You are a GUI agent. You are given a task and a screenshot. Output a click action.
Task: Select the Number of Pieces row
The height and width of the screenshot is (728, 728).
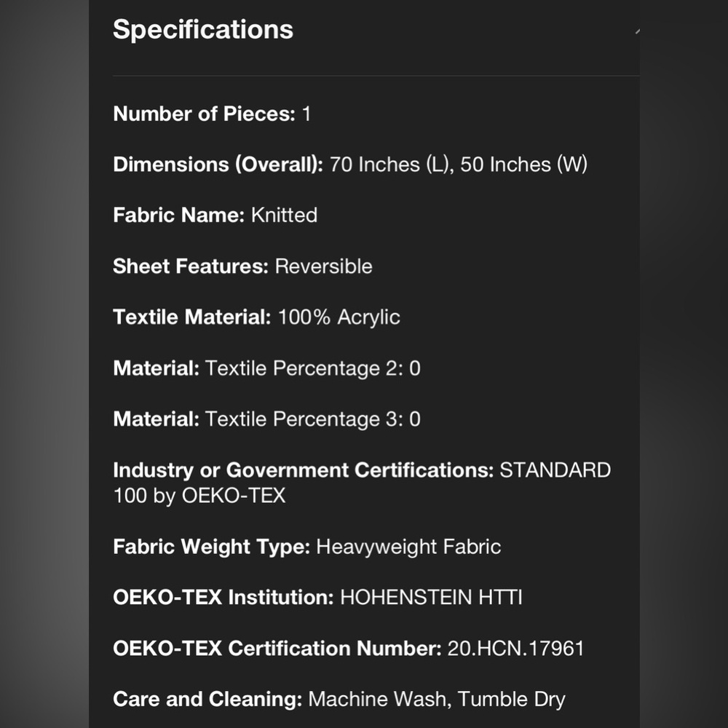212,114
